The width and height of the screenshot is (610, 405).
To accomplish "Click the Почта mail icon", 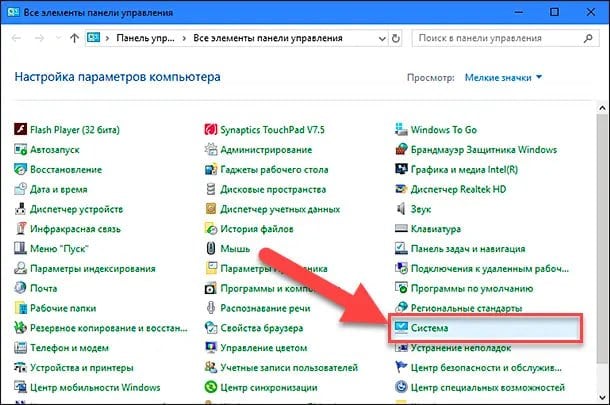I will [20, 288].
